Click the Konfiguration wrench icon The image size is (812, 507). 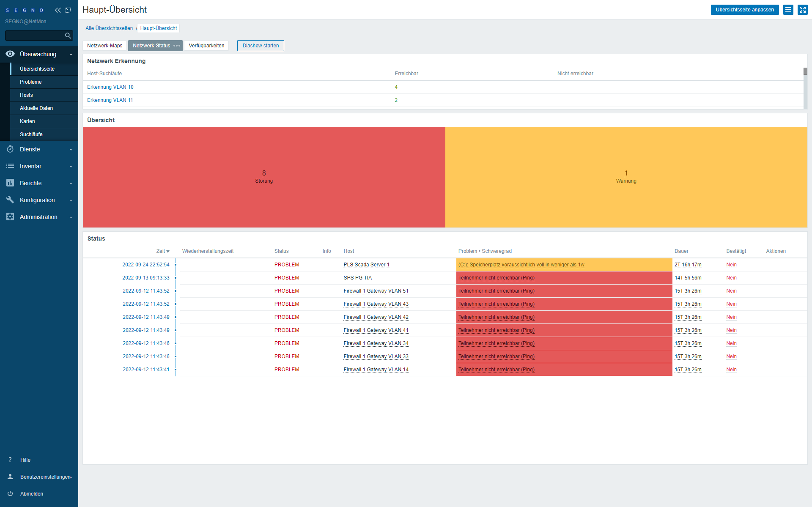(10, 200)
